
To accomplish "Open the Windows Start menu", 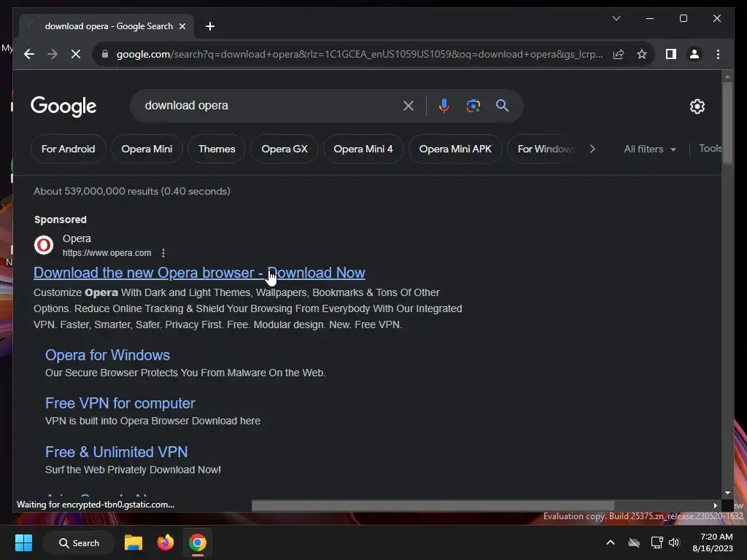I will pyautogui.click(x=23, y=542).
